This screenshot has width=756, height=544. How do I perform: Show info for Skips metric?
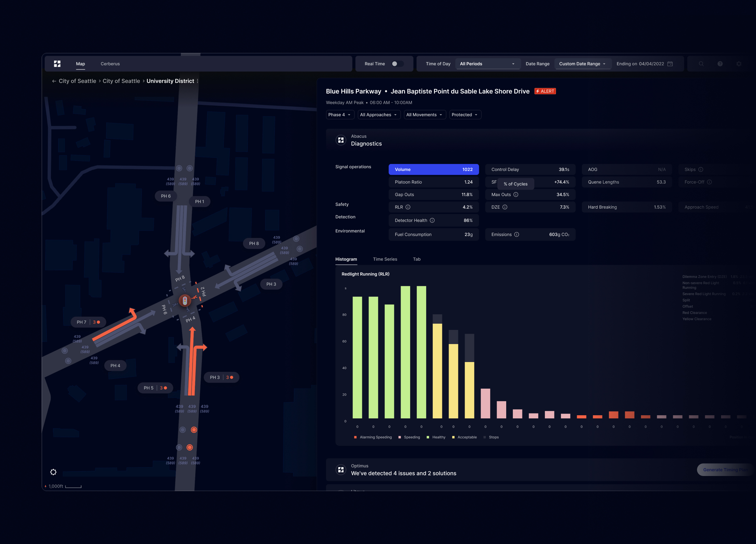[x=701, y=170]
